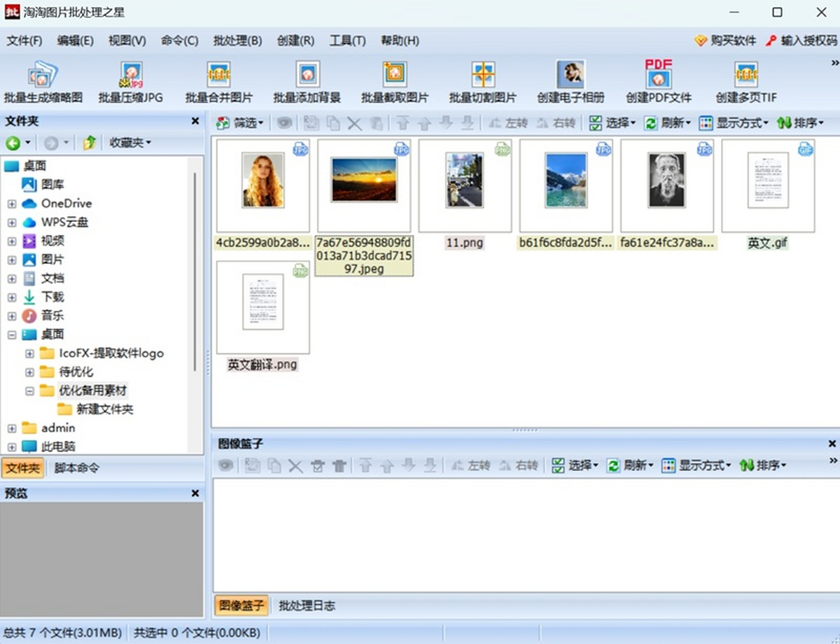Image resolution: width=840 pixels, height=644 pixels.
Task: Click the 购买软件 link
Action: [x=725, y=41]
